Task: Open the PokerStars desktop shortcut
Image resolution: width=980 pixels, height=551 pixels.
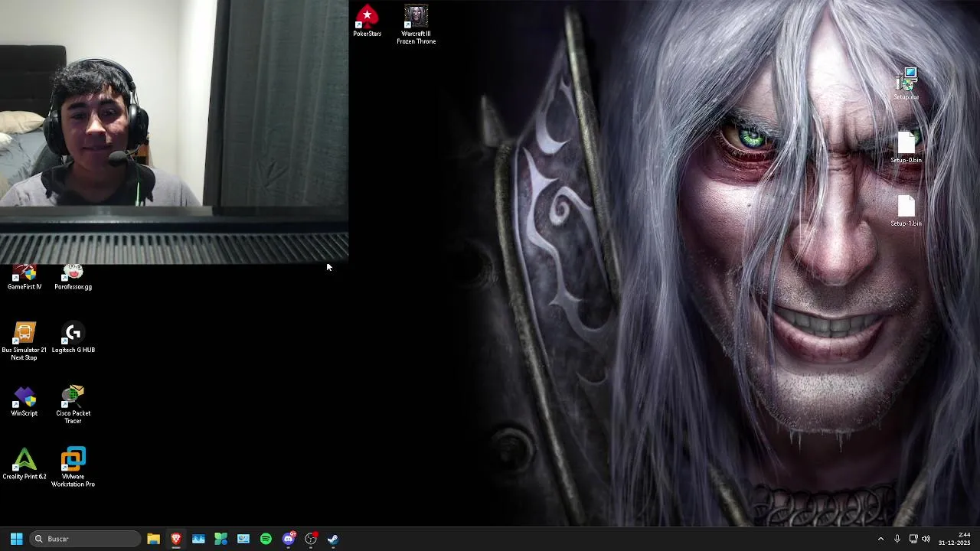Action: 367,21
